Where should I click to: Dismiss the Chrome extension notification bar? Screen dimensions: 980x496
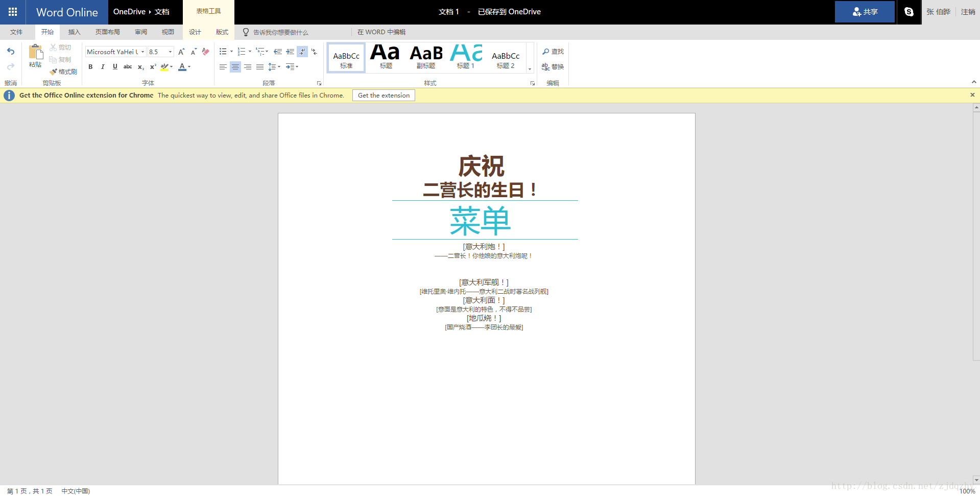(x=972, y=95)
